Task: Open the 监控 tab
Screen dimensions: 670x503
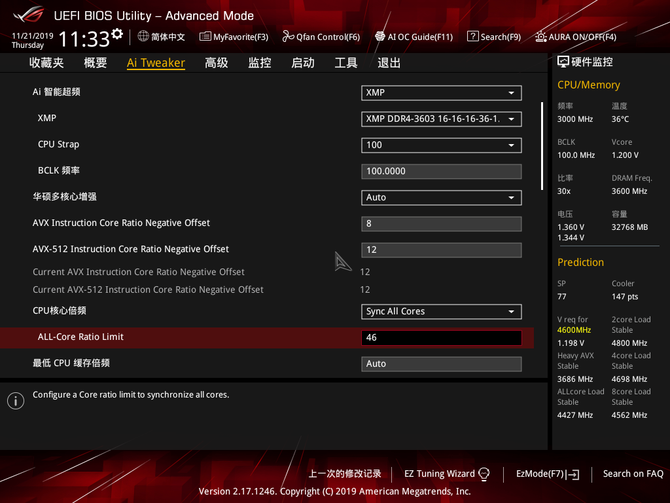Action: click(x=260, y=63)
